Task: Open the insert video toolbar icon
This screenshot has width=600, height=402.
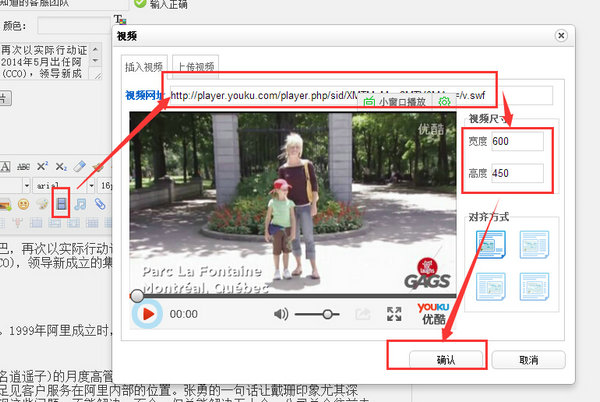Action: tap(61, 203)
